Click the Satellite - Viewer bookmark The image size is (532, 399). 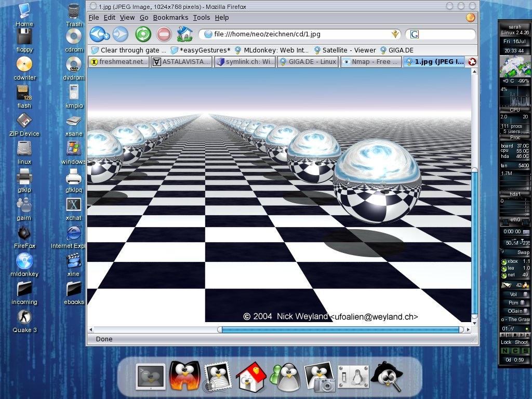click(344, 50)
